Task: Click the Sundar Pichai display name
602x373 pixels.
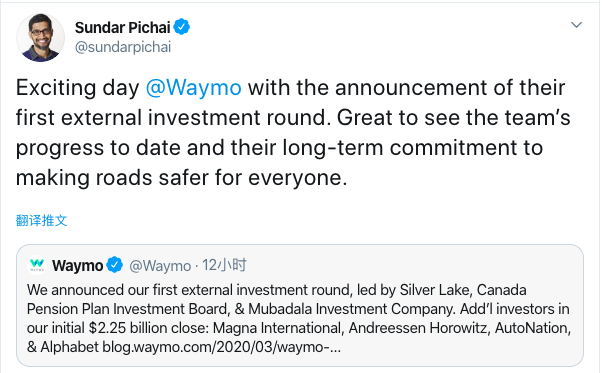Action: pos(122,28)
